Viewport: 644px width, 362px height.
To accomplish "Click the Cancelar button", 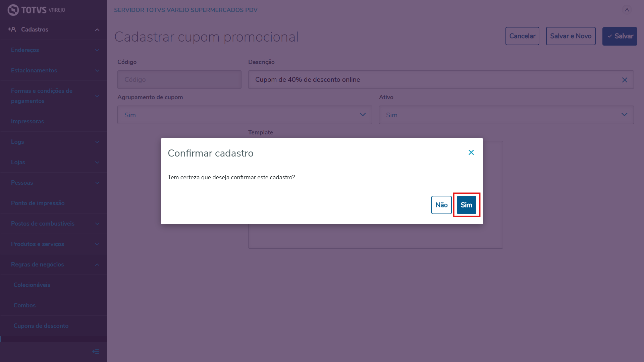I will point(522,36).
